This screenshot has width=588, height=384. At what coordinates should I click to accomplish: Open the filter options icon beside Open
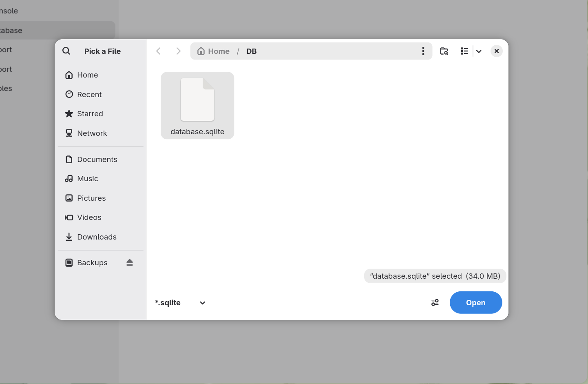coord(435,302)
